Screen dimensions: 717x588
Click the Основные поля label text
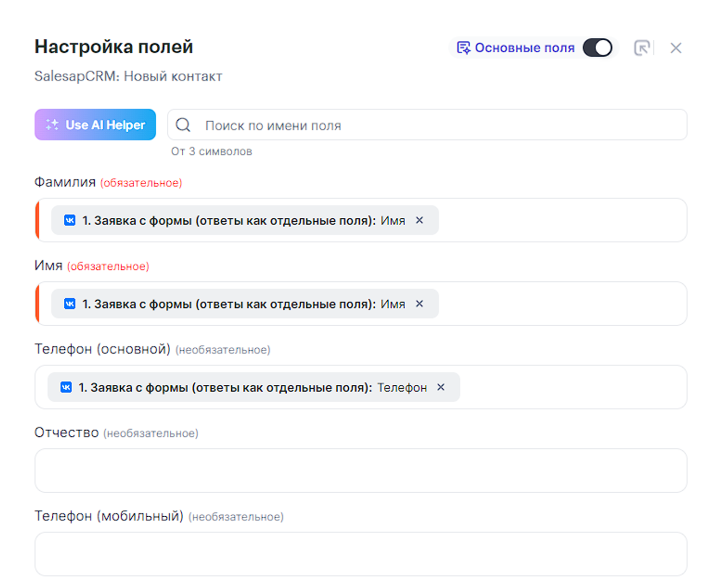pos(525,48)
